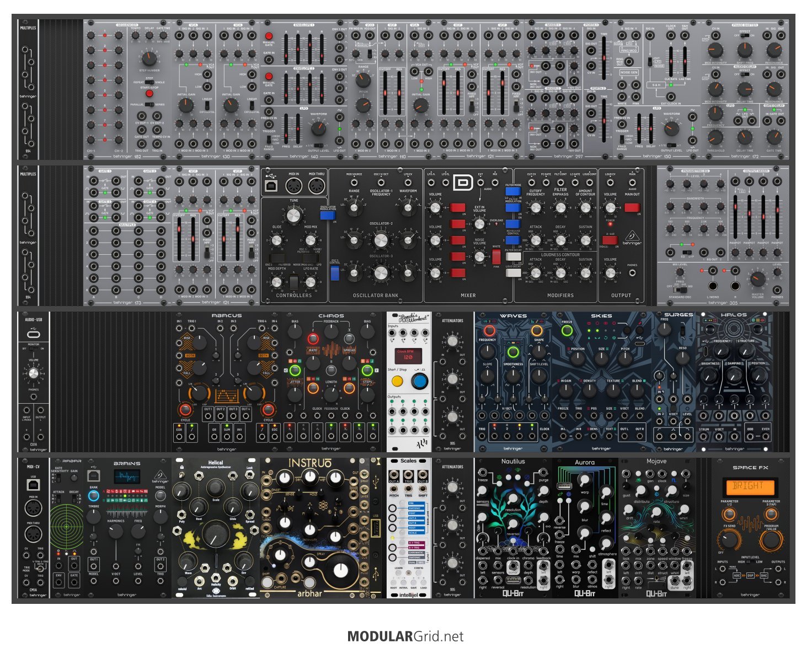Click the Volume knob on the Audio-USB module
Viewport: 812px width, 648px height.
[34, 374]
